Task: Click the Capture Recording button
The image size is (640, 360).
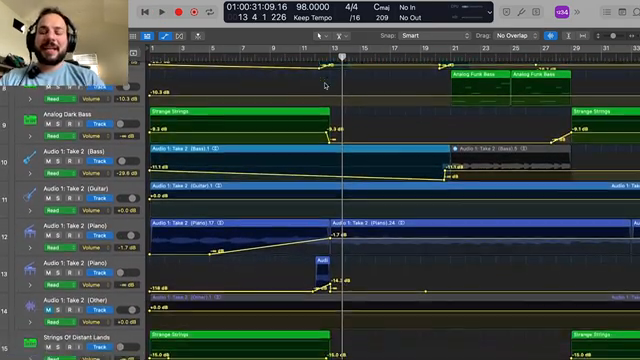Action: point(194,12)
